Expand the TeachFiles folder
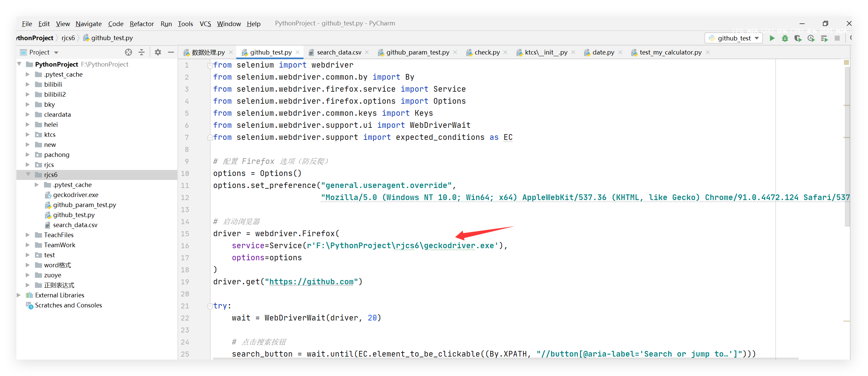This screenshot has width=868, height=376. coord(28,235)
